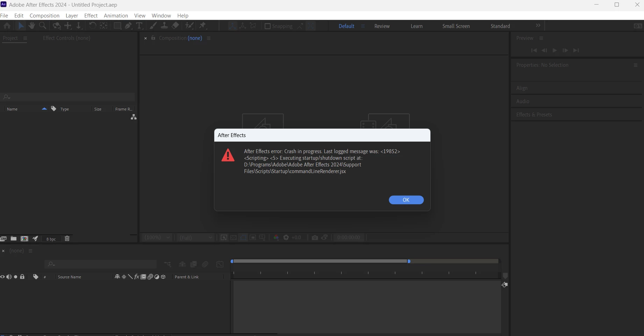Click the timeline layer search field
The height and width of the screenshot is (336, 644).
(x=101, y=264)
